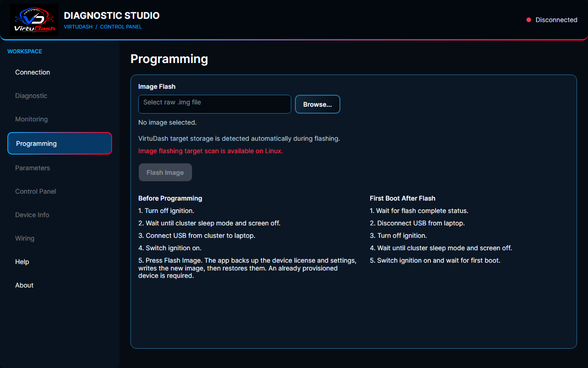Screen dimensions: 588x368
Task: Click the First Boot After Flash heading
Action: (402, 198)
